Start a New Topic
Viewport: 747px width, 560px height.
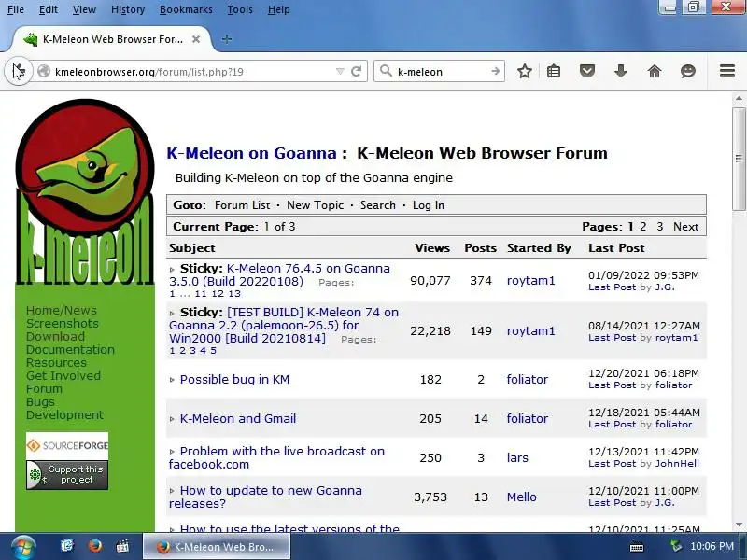[315, 205]
